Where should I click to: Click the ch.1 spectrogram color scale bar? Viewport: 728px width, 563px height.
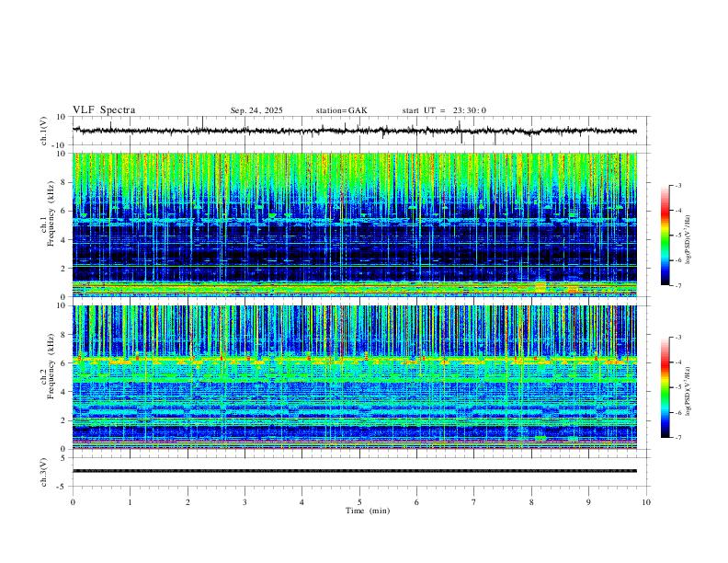[665, 236]
